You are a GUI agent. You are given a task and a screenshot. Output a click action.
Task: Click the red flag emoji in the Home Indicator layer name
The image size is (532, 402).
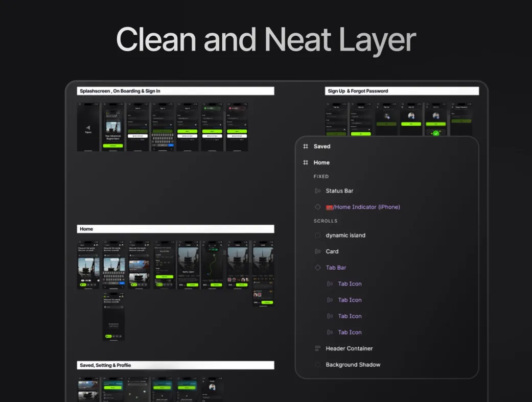(329, 207)
